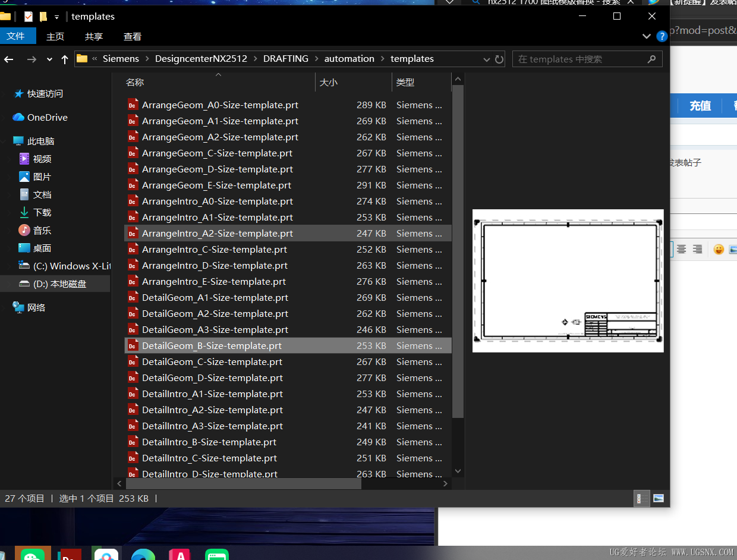Image resolution: width=737 pixels, height=560 pixels.
Task: Click the DetailIntro_C-Size-template.prt file name
Action: pyautogui.click(x=209, y=458)
